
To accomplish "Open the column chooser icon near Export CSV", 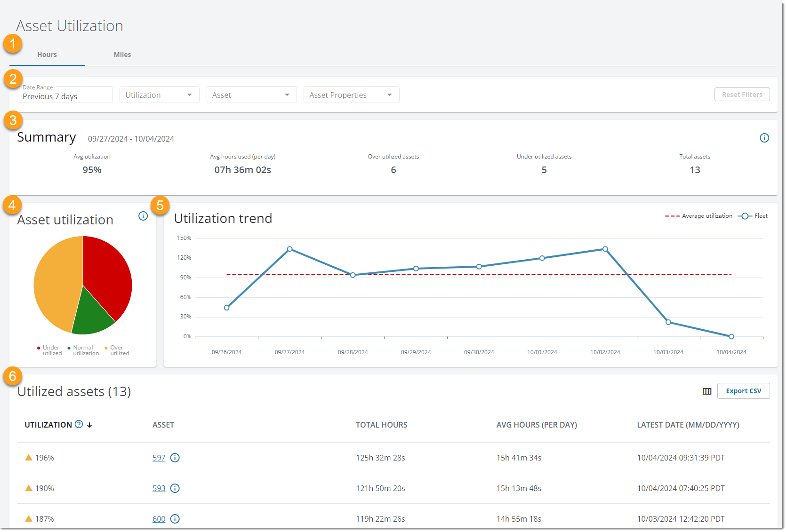I will 707,391.
